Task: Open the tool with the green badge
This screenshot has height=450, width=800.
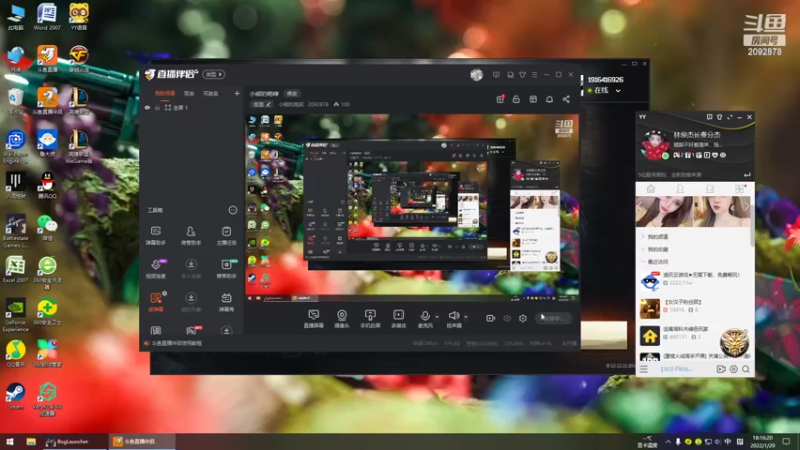Action: coord(226,268)
